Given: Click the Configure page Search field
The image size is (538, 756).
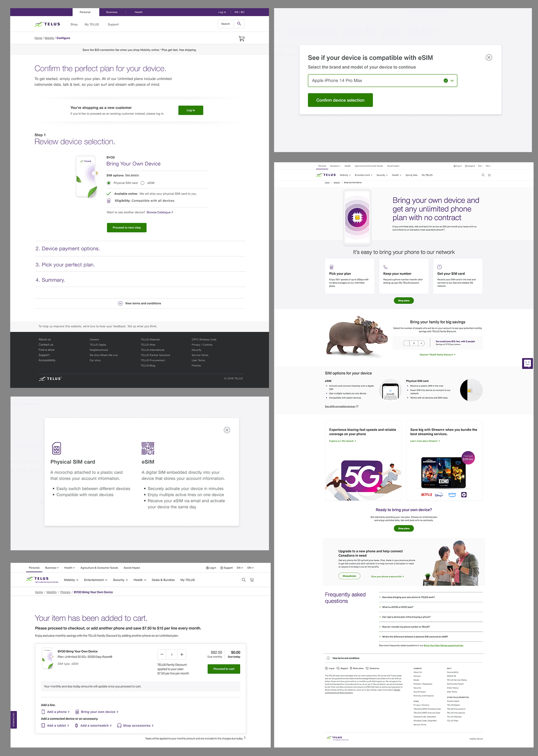Looking at the screenshot, I should coord(227,24).
